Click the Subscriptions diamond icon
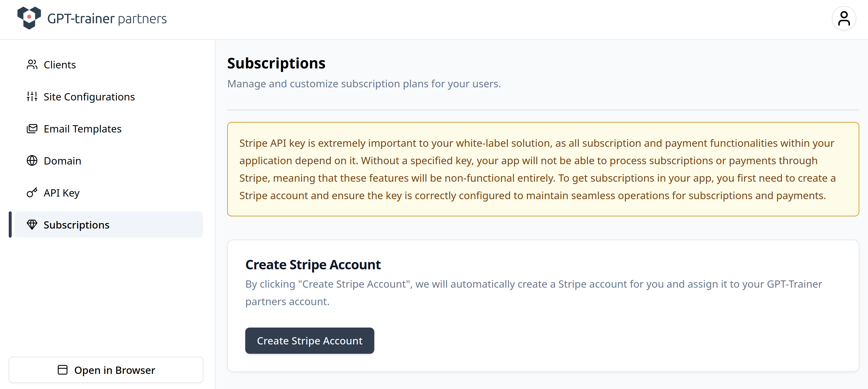The height and width of the screenshot is (389, 868). pyautogui.click(x=32, y=225)
